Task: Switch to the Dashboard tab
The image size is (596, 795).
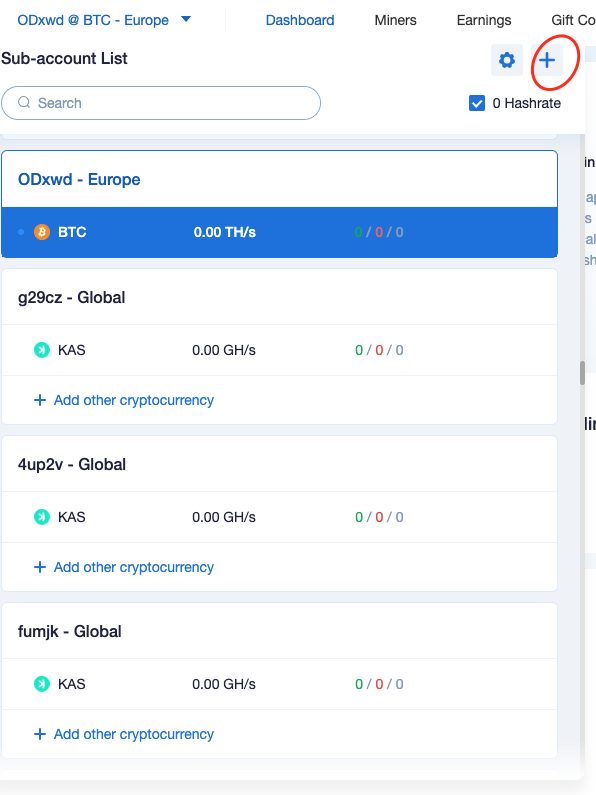Action: (x=300, y=20)
